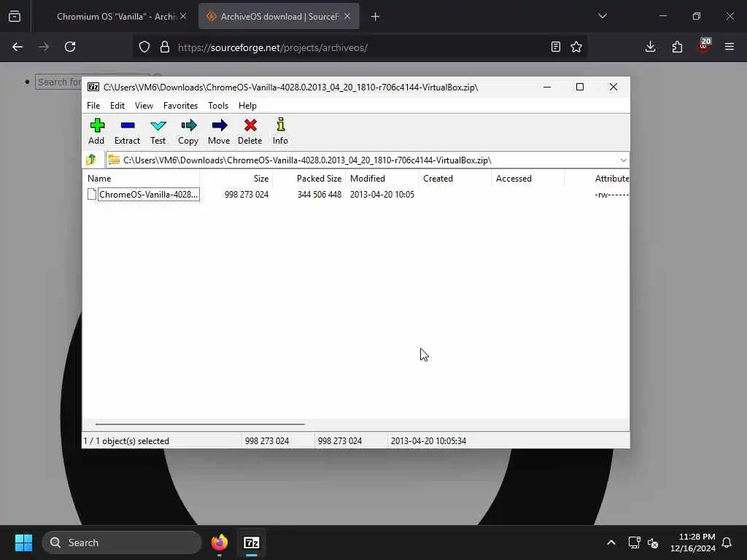
Task: Open the browser Downloads panel
Action: (650, 47)
